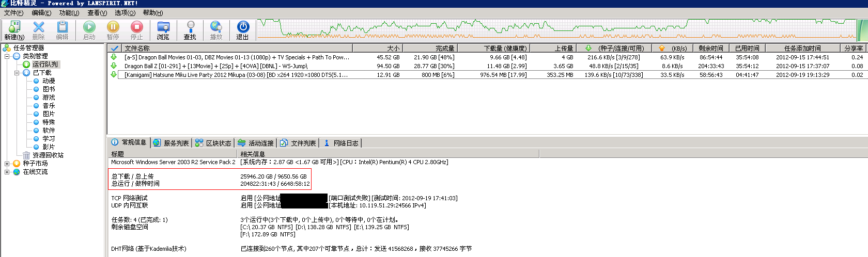The width and height of the screenshot is (868, 257).
Task: Click the 查找 (Search) magnifier icon
Action: tap(190, 27)
